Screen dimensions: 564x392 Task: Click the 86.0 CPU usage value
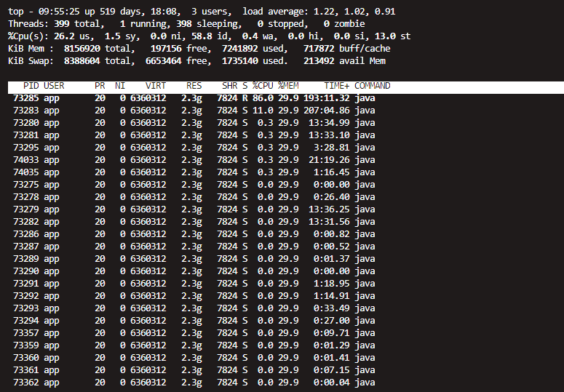(263, 98)
